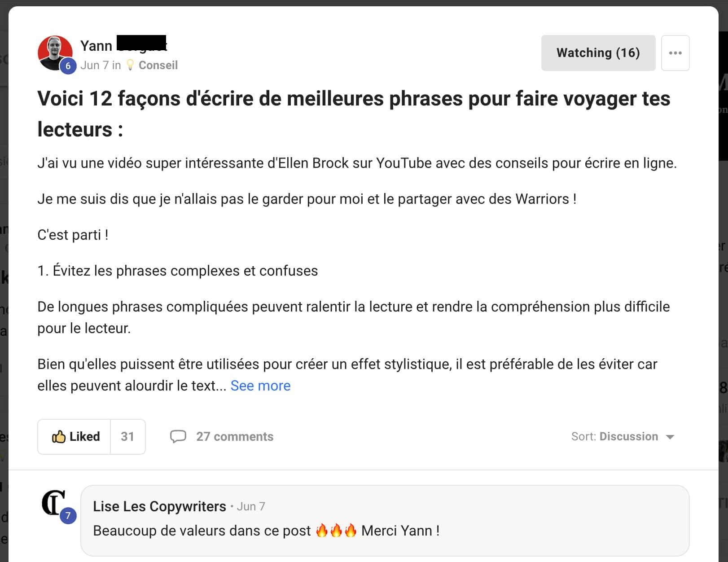Toggle the Watching (16) button
Image resolution: width=728 pixels, height=562 pixels.
(598, 53)
